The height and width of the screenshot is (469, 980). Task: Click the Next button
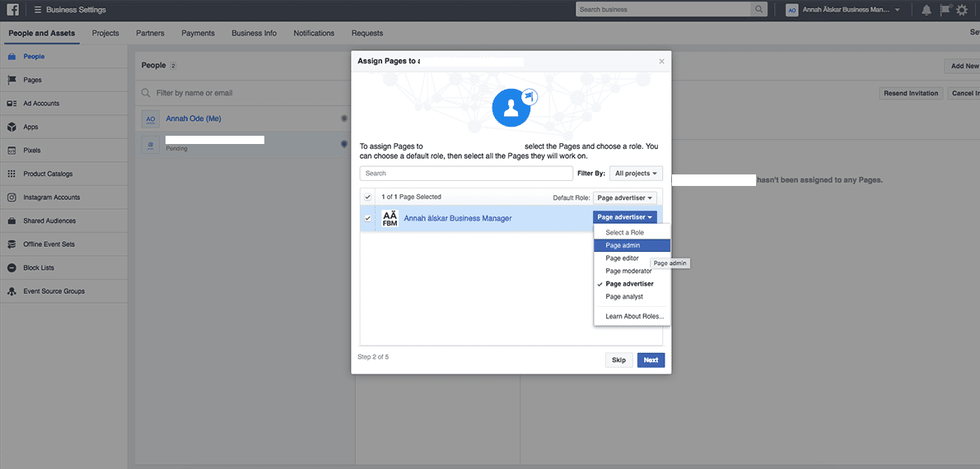tap(651, 360)
